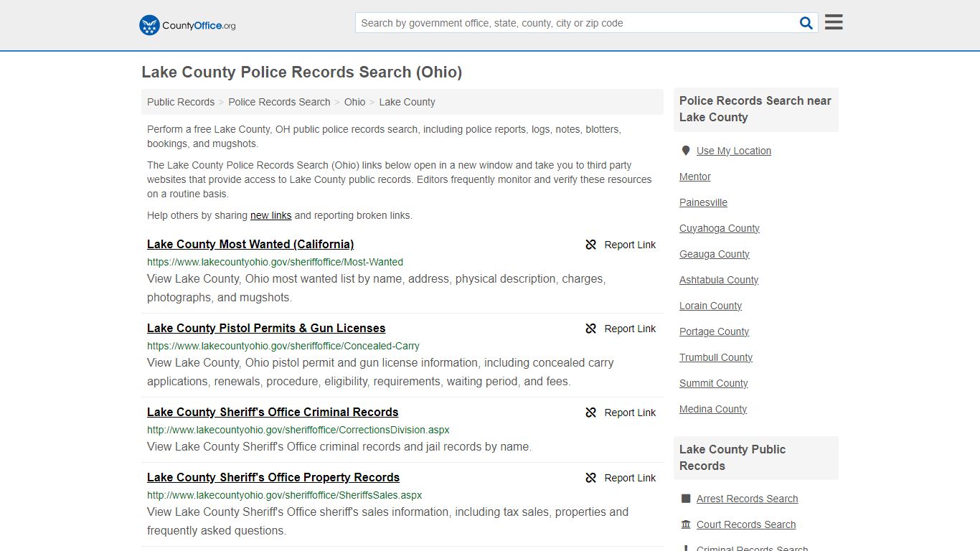Go to Police Records Search breadcrumb

coord(279,102)
